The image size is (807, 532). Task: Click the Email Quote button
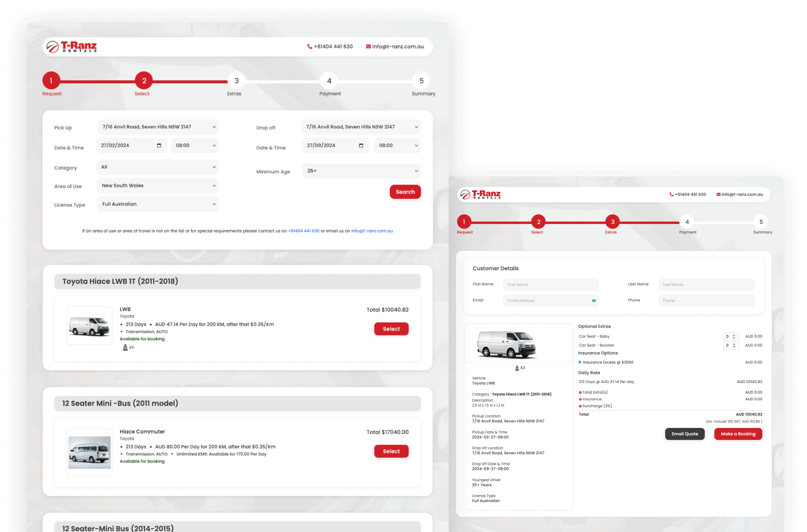coord(685,434)
